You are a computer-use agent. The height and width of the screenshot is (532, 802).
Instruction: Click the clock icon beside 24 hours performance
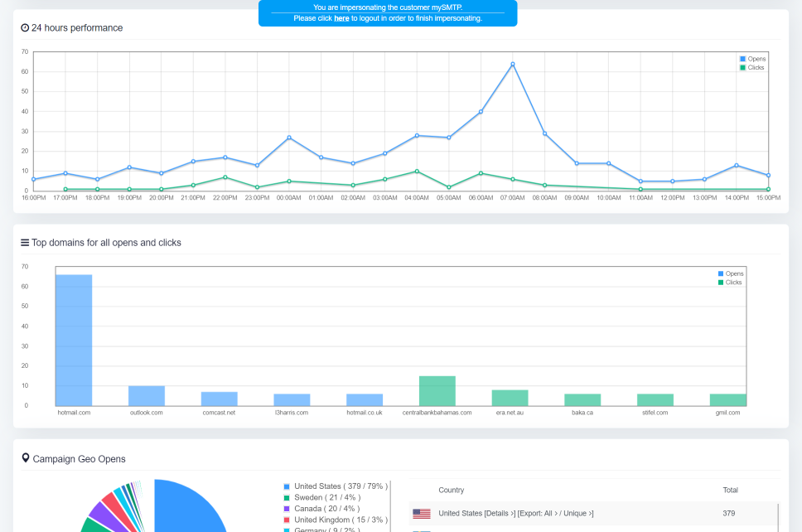25,28
